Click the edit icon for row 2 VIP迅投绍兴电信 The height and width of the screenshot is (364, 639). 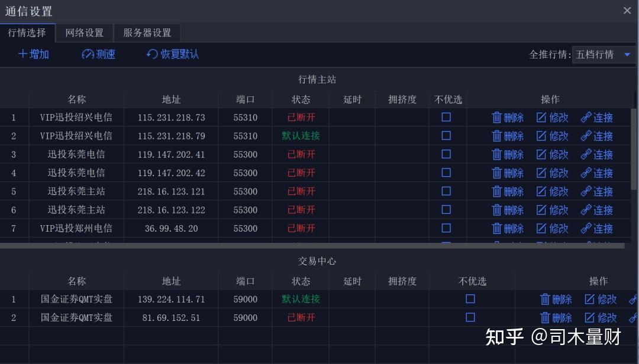[542, 135]
